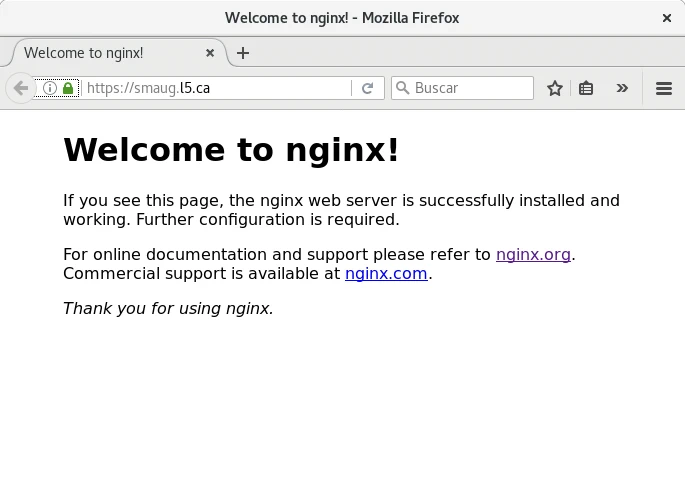
Task: Show bookmarks list icon
Action: (x=586, y=88)
